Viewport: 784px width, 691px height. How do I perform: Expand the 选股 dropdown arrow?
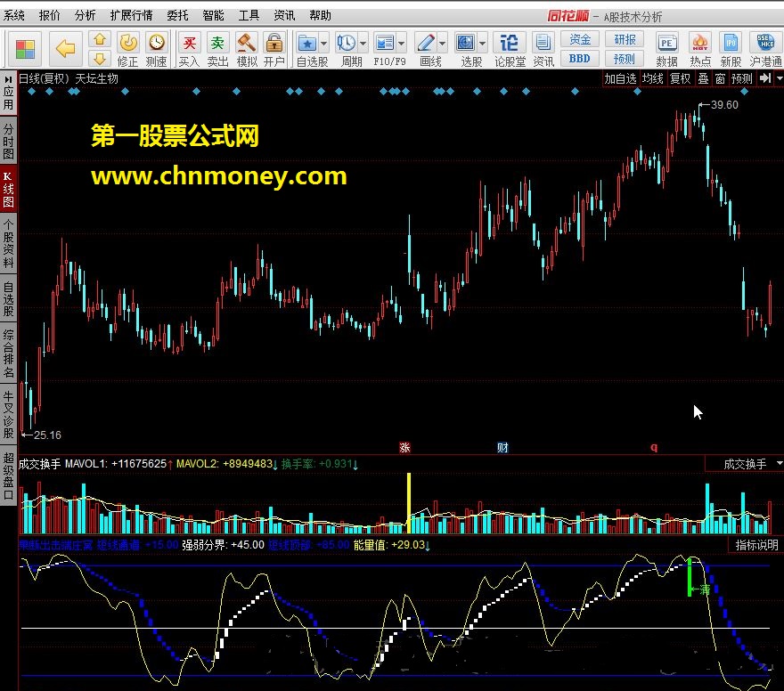(483, 44)
